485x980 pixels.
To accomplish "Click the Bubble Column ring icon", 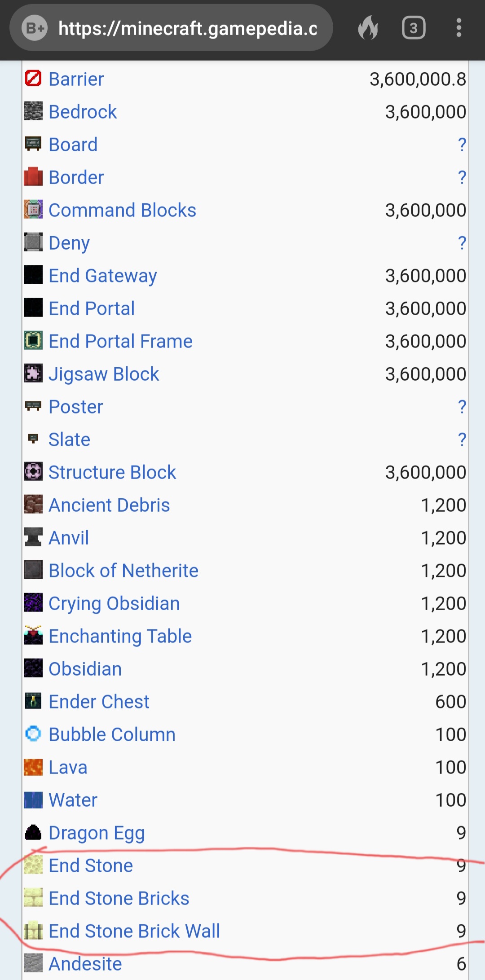I will [33, 734].
